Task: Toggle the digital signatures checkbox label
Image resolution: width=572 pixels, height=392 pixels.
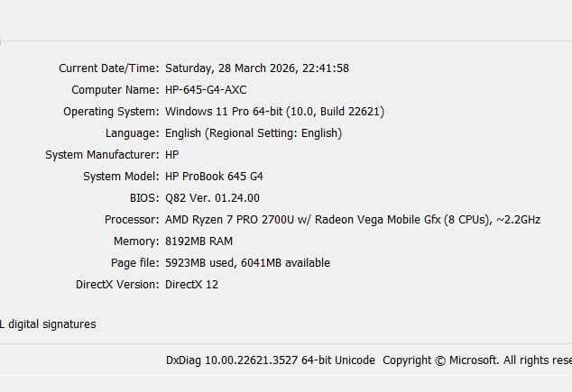Action: click(x=50, y=324)
